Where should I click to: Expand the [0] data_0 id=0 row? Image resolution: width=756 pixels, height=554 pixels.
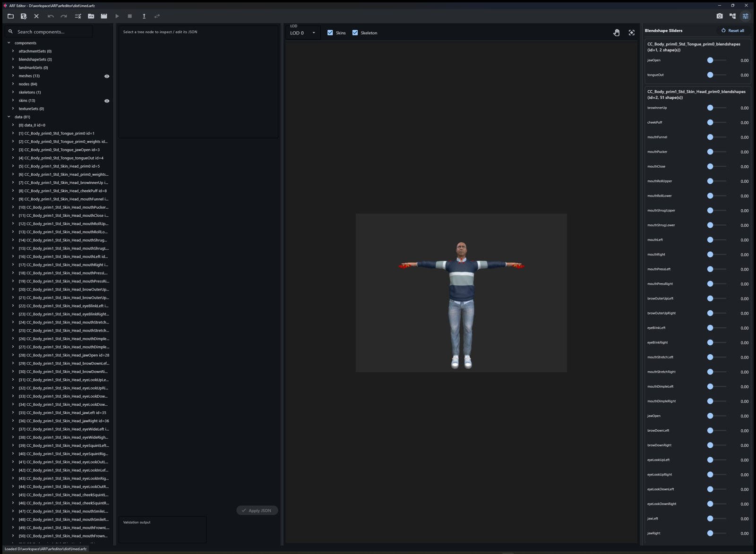click(13, 125)
